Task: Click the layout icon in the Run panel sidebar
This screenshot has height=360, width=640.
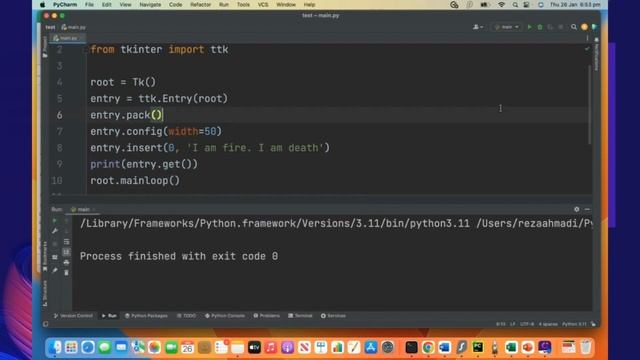Action: [55, 257]
